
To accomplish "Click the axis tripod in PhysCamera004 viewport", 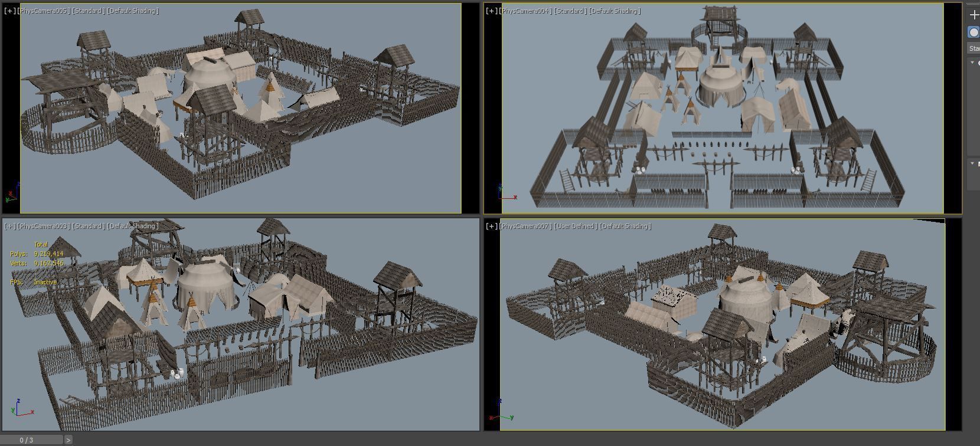I will coord(507,192).
